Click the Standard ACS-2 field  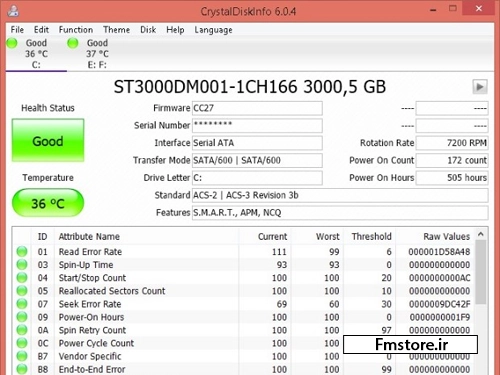click(340, 195)
